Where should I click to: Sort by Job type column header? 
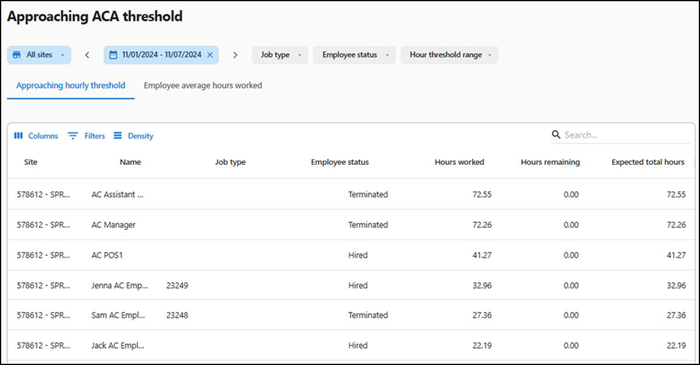230,162
